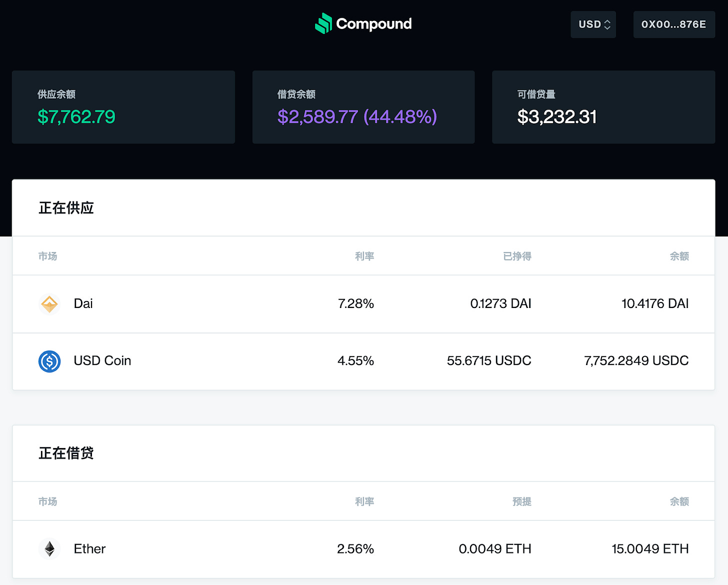Click the available-to-borrow $3,232.31 card
This screenshot has width=728, height=585.
coord(603,107)
